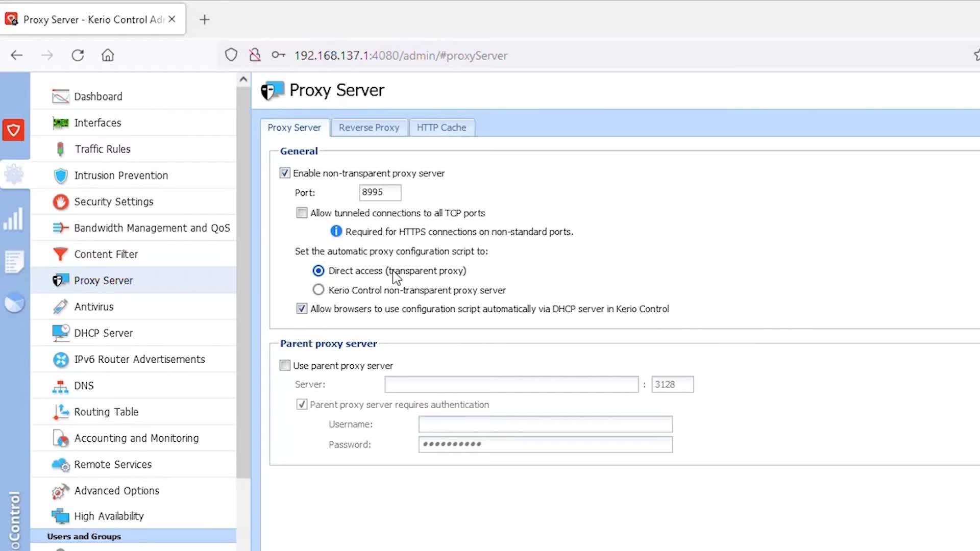Click the parent proxy port field 3128
Screen dimensions: 980x551
pos(673,384)
